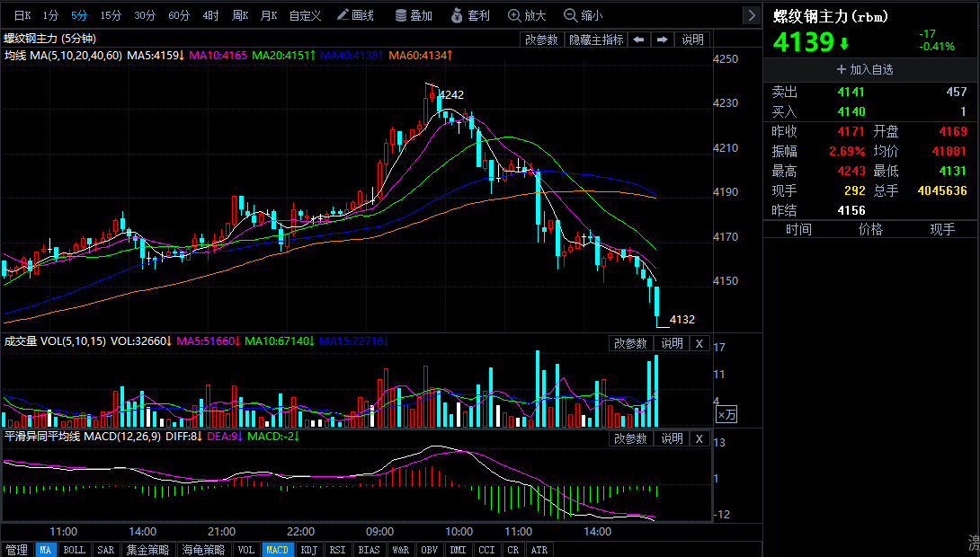Toggle 隐藏主指标 to hide main indicator

[595, 40]
